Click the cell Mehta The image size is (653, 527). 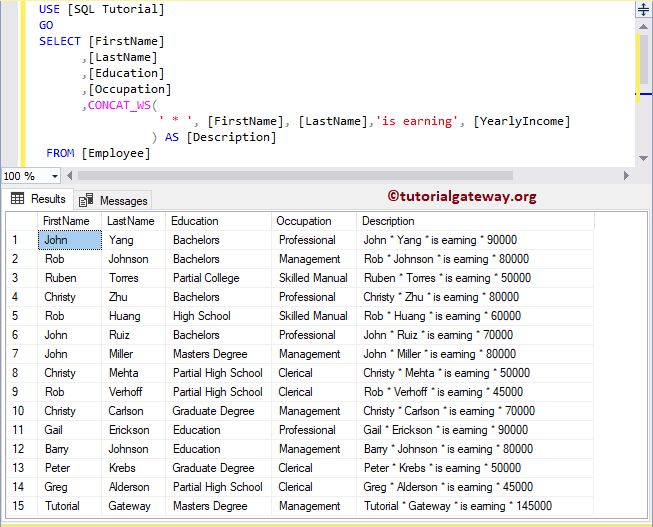(x=133, y=373)
